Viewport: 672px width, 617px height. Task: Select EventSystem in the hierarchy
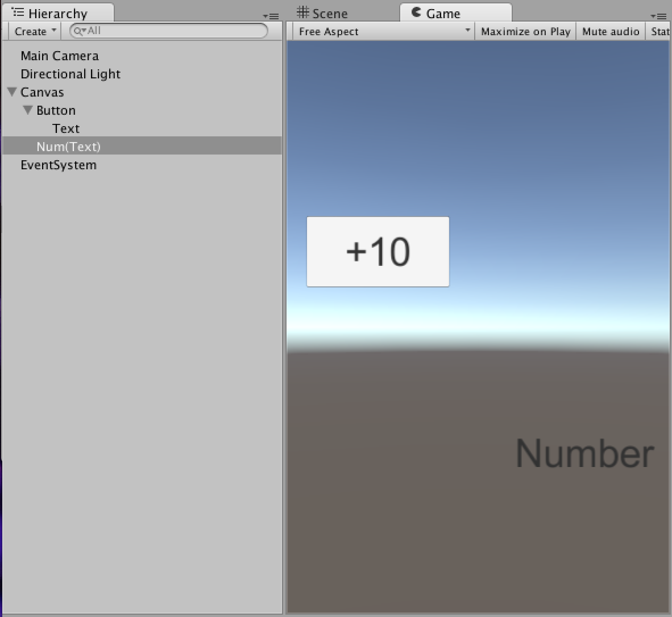[59, 165]
